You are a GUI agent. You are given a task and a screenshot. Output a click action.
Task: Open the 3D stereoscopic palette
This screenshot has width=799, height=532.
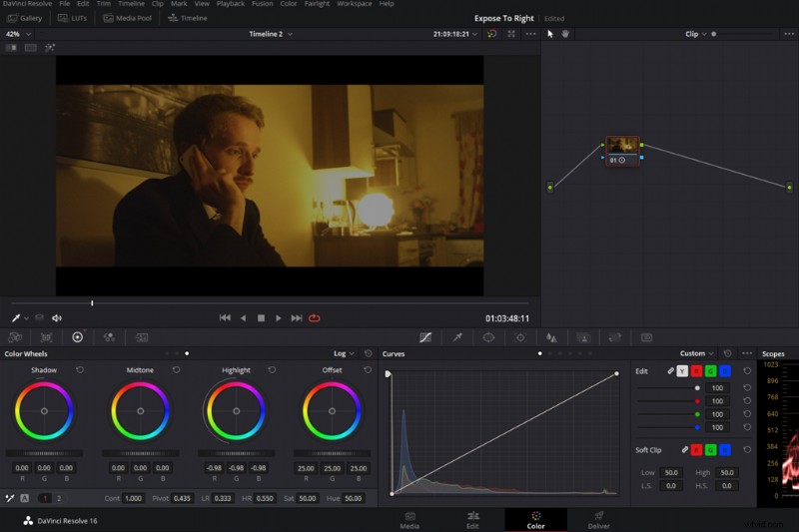pos(646,337)
